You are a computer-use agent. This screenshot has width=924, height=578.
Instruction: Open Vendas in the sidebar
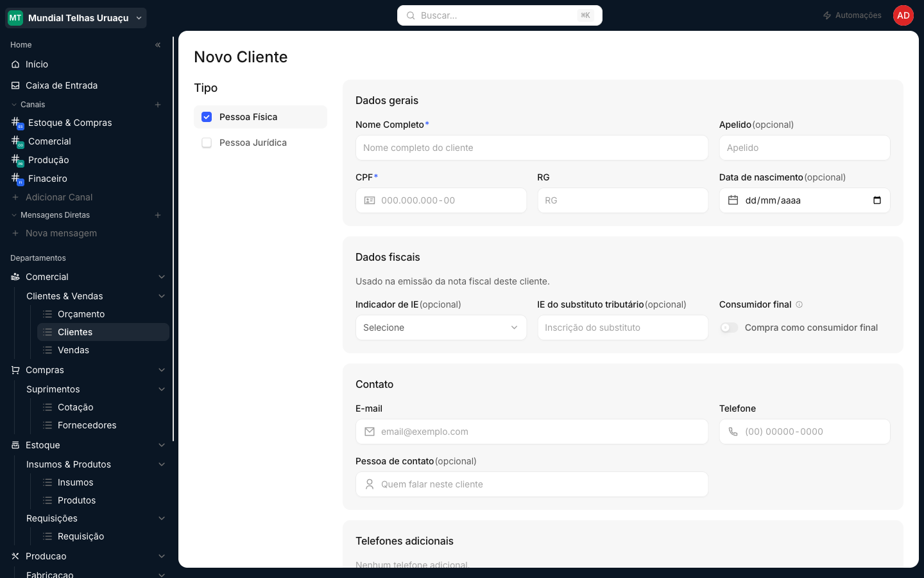coord(103,350)
